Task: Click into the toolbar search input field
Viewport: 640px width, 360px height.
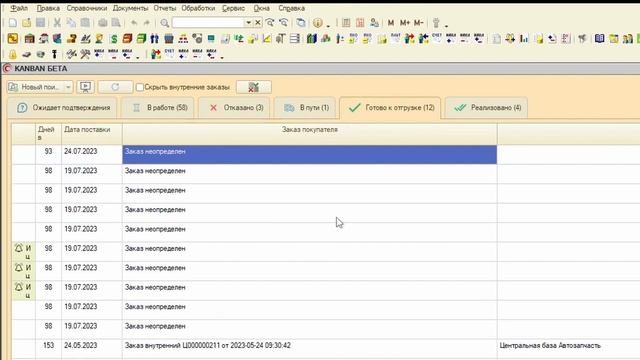Action: click(208, 23)
